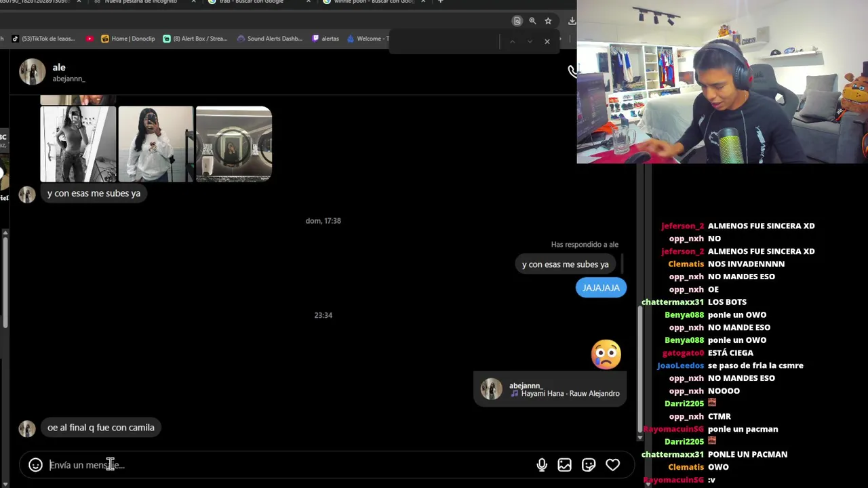
Task: Close the winnie pooh search tab
Action: click(423, 2)
